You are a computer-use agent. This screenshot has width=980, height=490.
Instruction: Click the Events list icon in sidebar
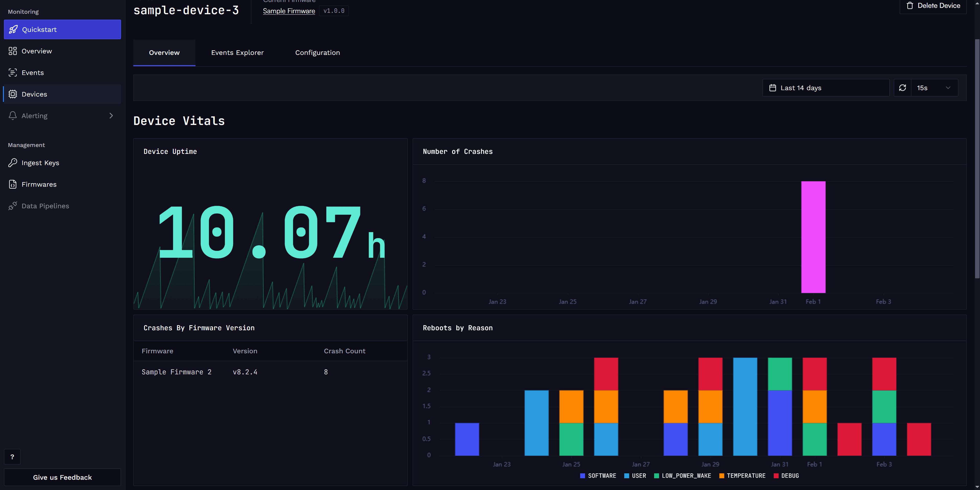13,73
